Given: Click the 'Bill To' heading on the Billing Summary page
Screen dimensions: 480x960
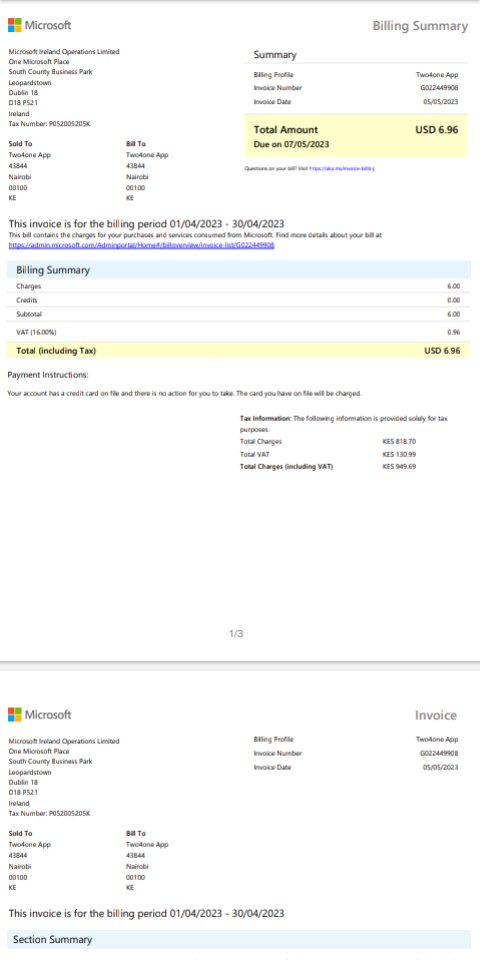Looking at the screenshot, I should [136, 144].
